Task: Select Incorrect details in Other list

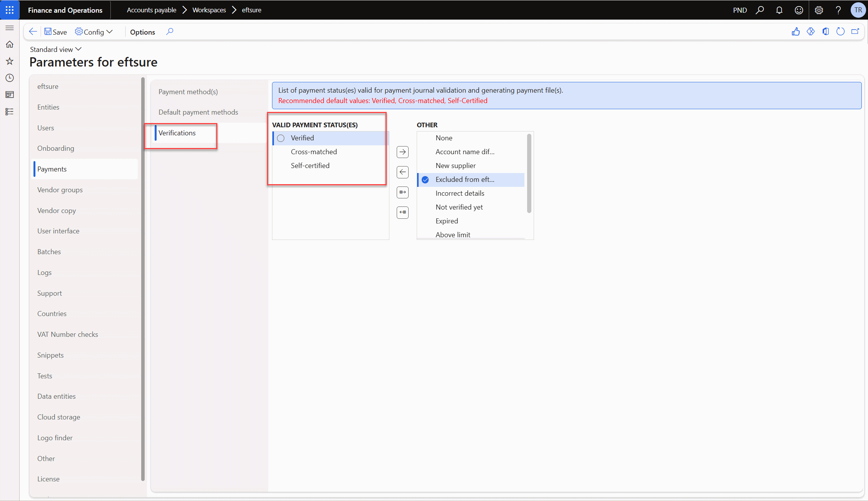Action: point(471,193)
